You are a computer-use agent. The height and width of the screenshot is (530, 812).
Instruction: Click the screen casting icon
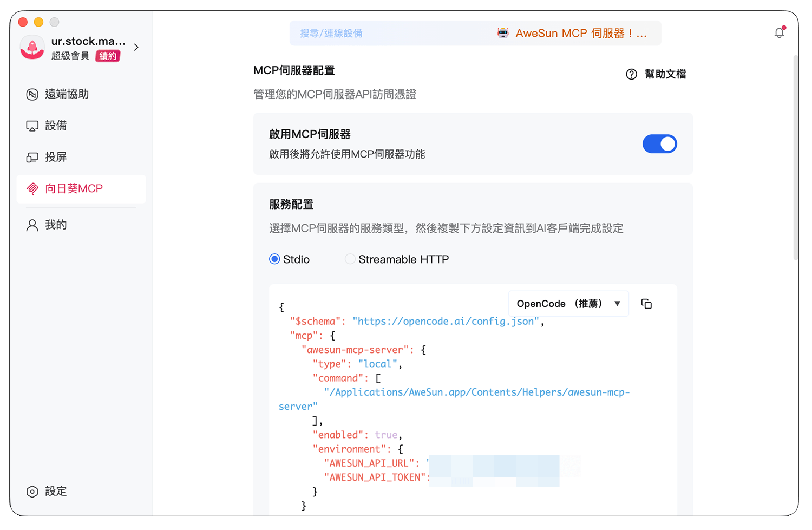32,157
